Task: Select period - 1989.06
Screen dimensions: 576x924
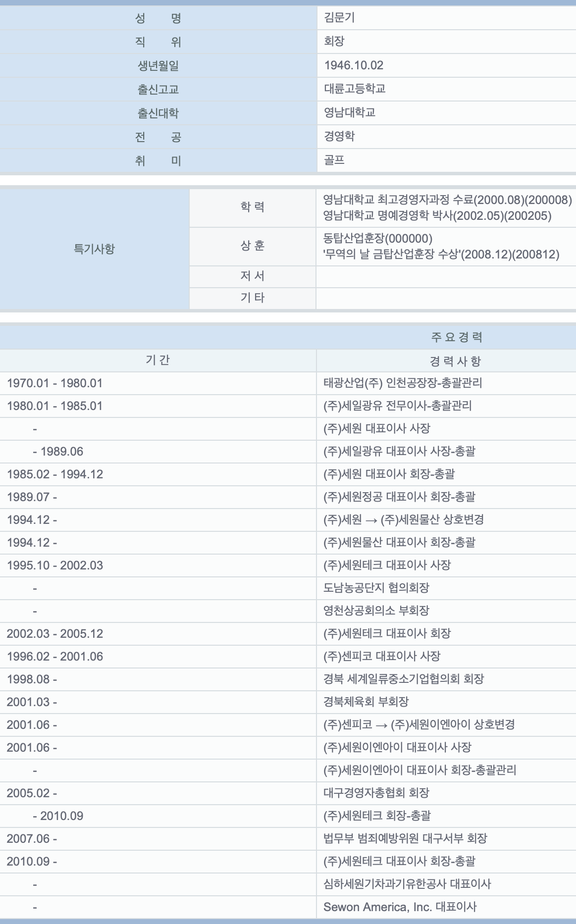Action: [x=58, y=452]
